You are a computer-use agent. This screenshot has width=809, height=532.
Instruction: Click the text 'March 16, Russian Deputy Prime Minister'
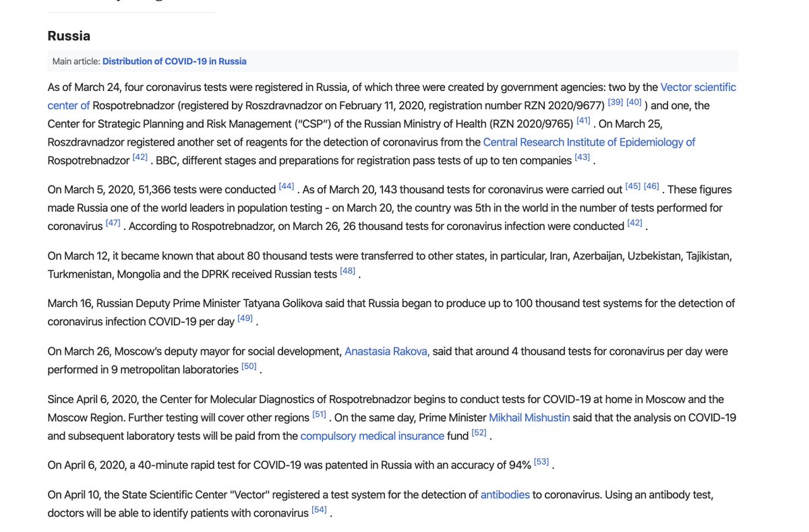(144, 303)
